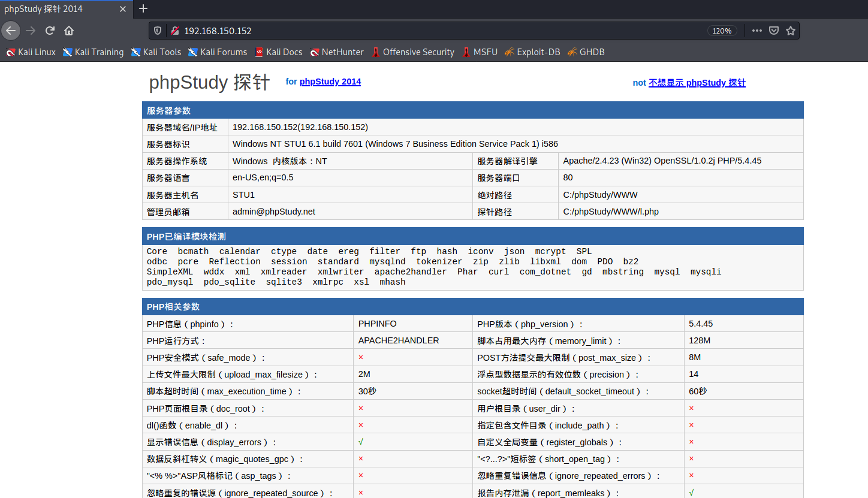Click the server identifier Windows NT STU1 text

point(395,144)
